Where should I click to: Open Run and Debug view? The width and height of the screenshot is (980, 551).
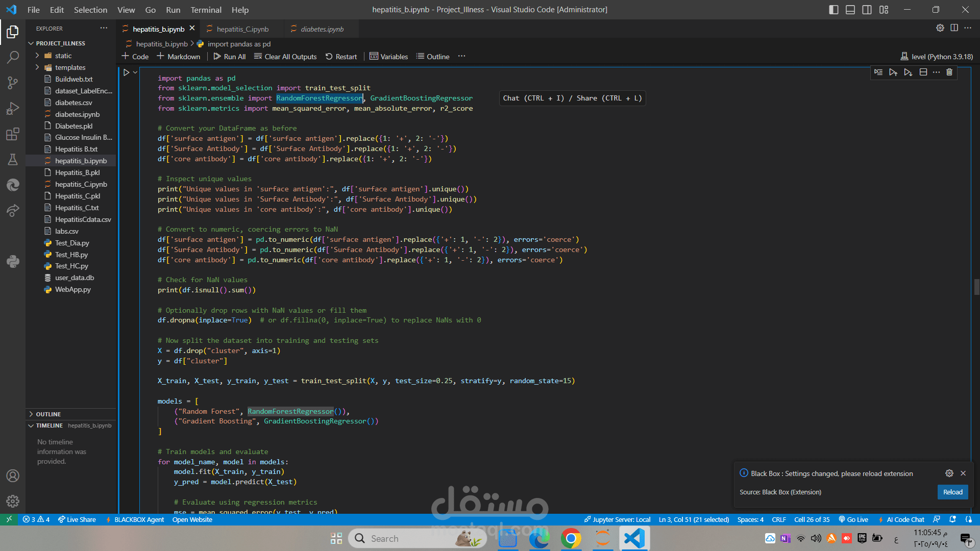13,108
